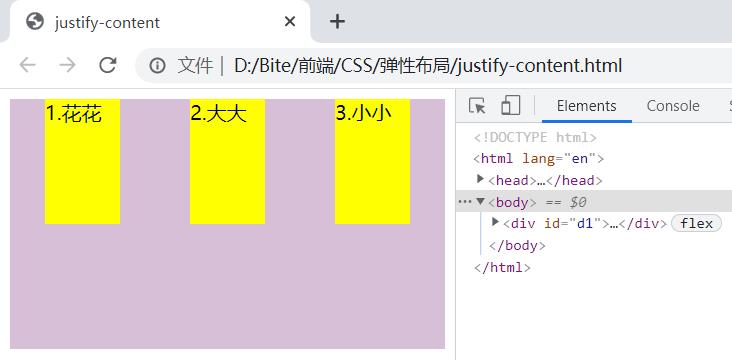Click the browser back arrow
This screenshot has width=732, height=360.
pos(28,65)
